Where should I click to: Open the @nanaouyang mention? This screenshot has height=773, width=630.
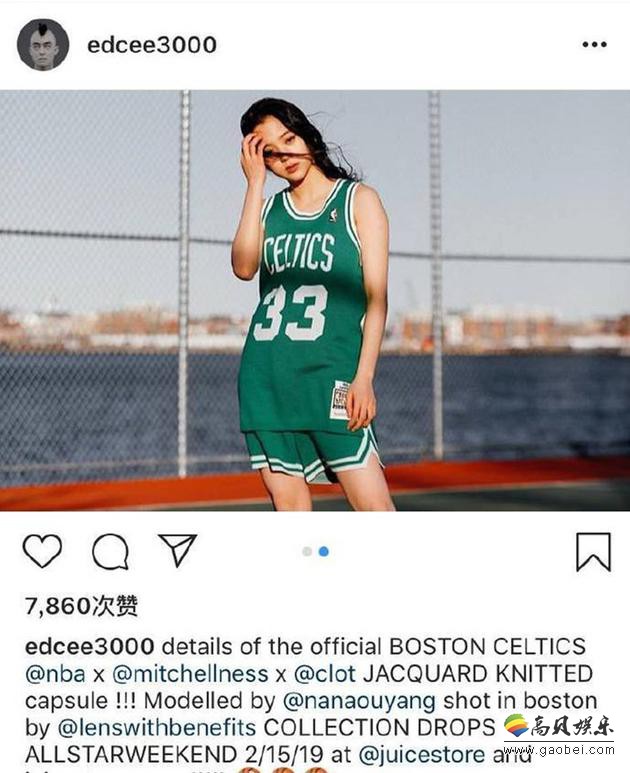click(x=359, y=701)
